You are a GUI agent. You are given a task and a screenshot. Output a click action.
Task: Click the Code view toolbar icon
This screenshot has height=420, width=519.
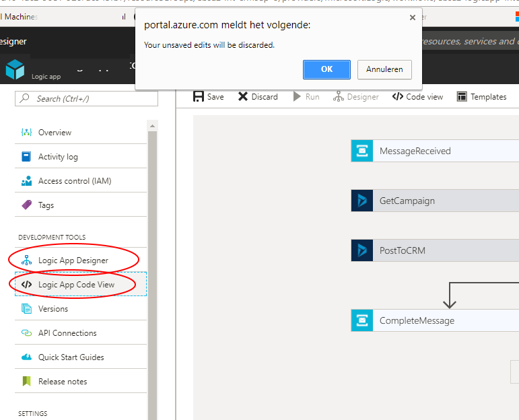(x=398, y=97)
